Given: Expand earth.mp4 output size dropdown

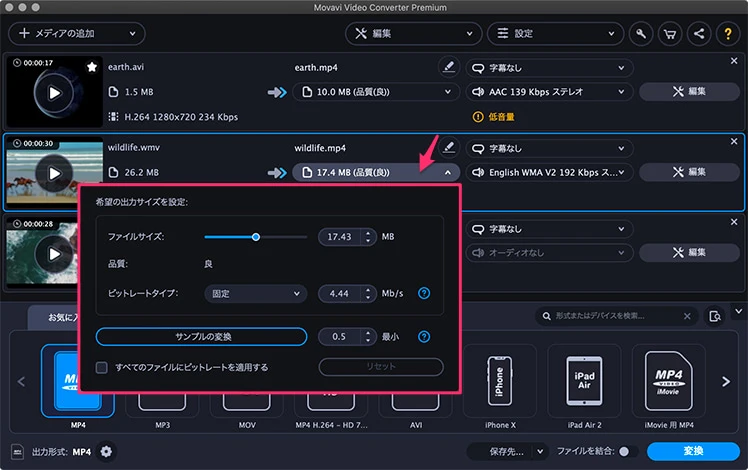Looking at the screenshot, I should coord(376,92).
